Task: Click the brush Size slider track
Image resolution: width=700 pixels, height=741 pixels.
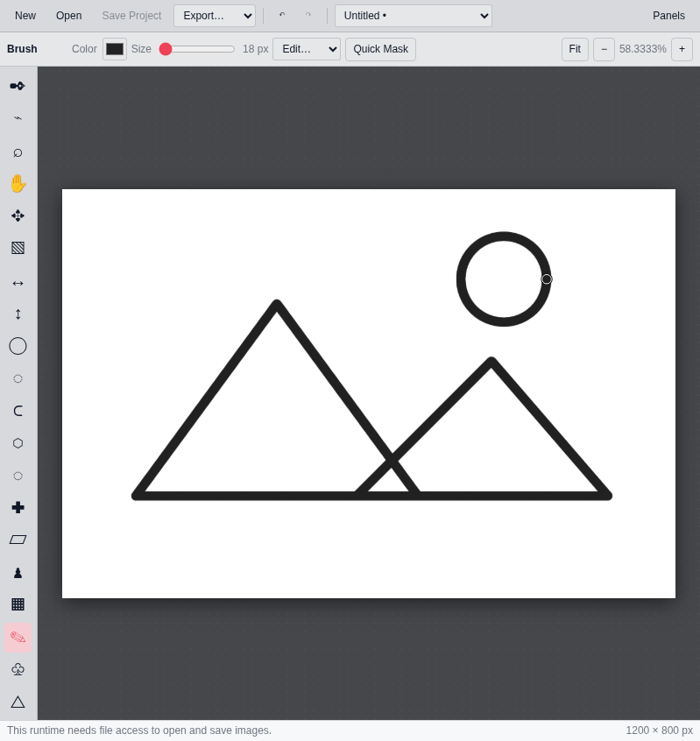Action: click(197, 49)
